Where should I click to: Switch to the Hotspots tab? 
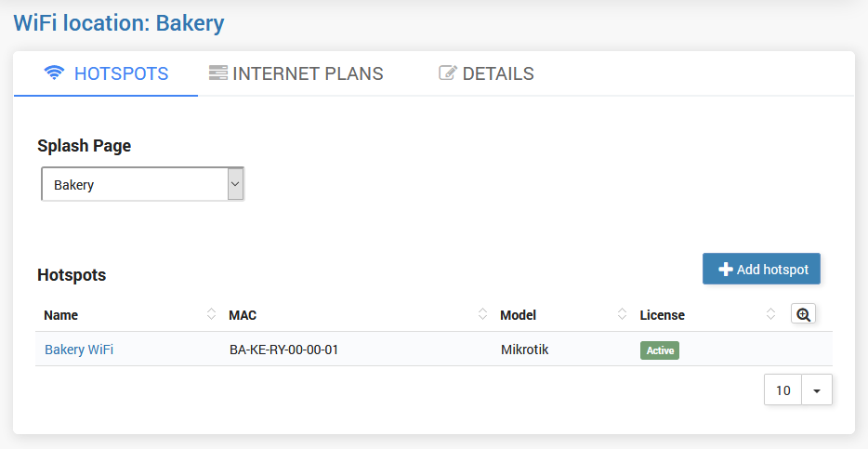121,73
